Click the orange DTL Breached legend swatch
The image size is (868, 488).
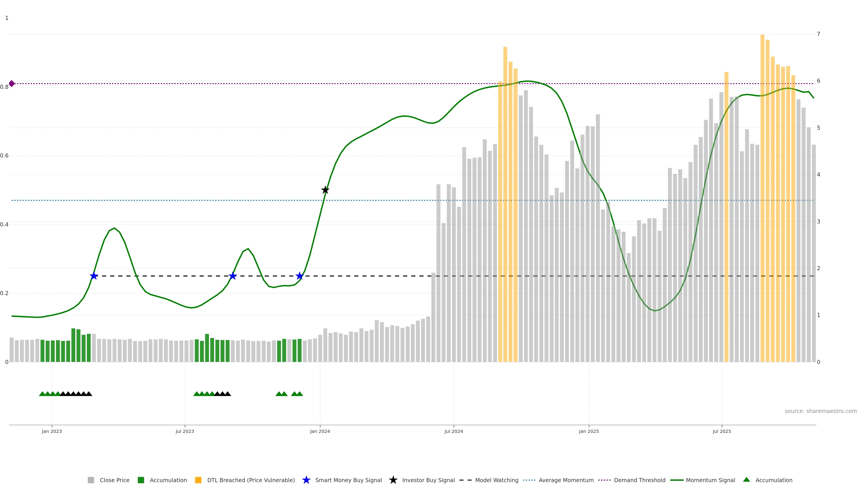click(198, 480)
